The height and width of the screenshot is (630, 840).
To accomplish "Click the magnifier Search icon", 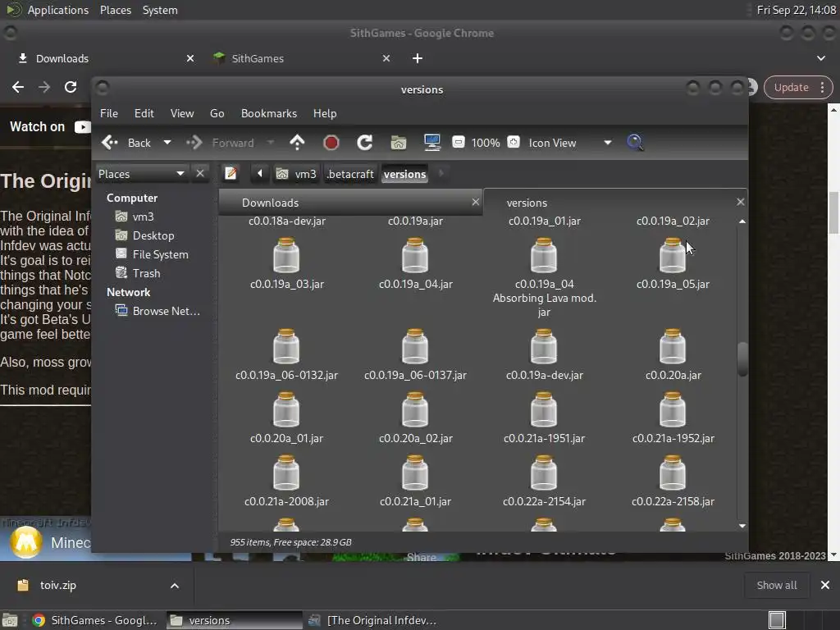I will pyautogui.click(x=635, y=143).
